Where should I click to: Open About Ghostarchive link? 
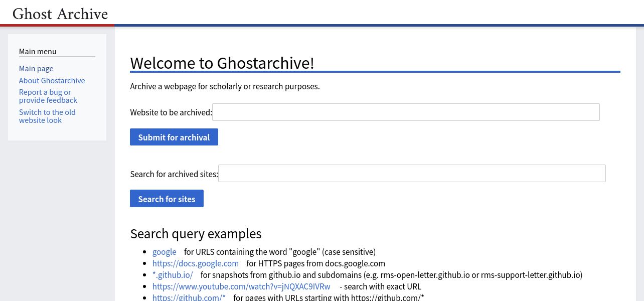click(x=52, y=81)
